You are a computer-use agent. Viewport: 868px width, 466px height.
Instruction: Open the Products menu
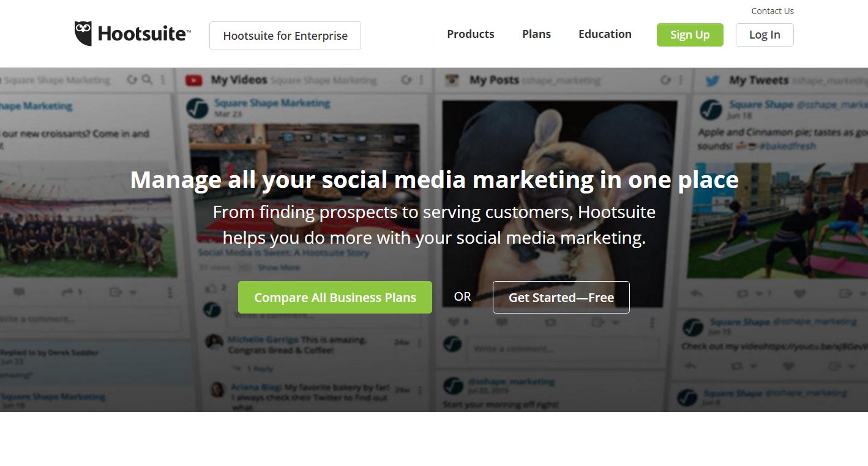(470, 34)
